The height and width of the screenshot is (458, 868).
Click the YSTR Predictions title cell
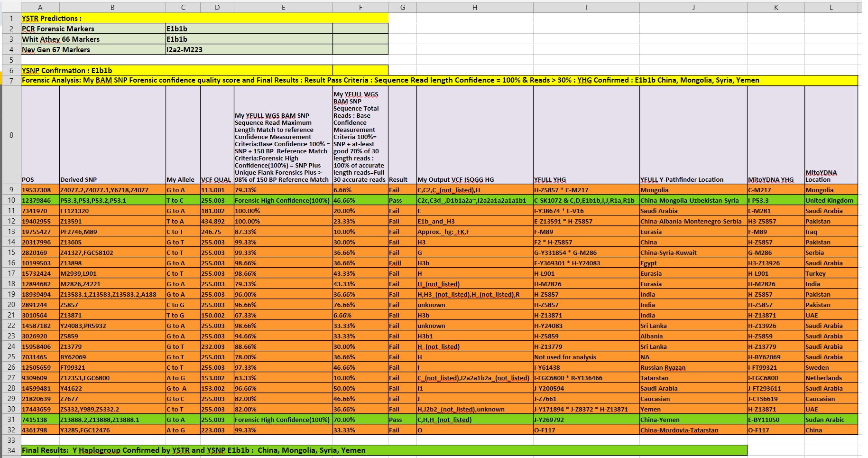point(204,18)
